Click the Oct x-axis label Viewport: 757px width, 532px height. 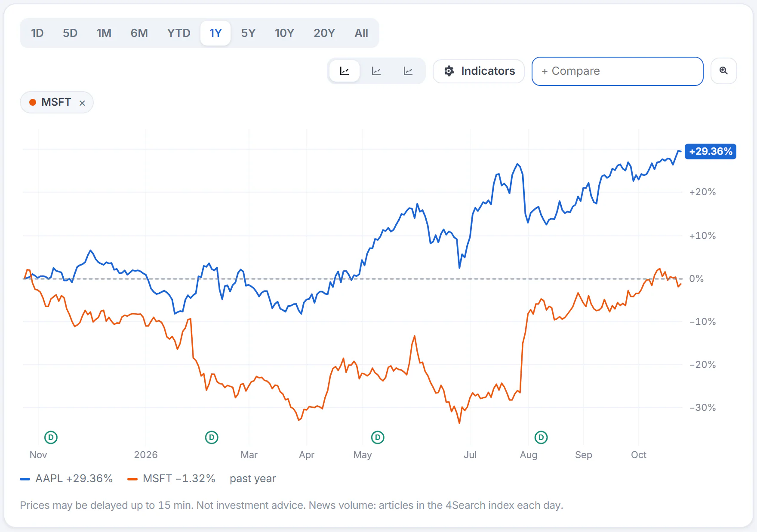pyautogui.click(x=639, y=455)
